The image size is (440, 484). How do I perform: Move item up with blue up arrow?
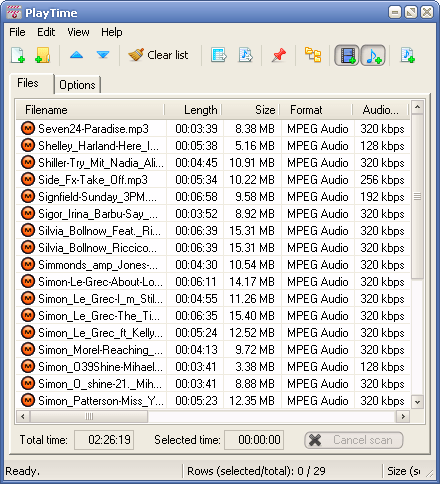[x=77, y=55]
